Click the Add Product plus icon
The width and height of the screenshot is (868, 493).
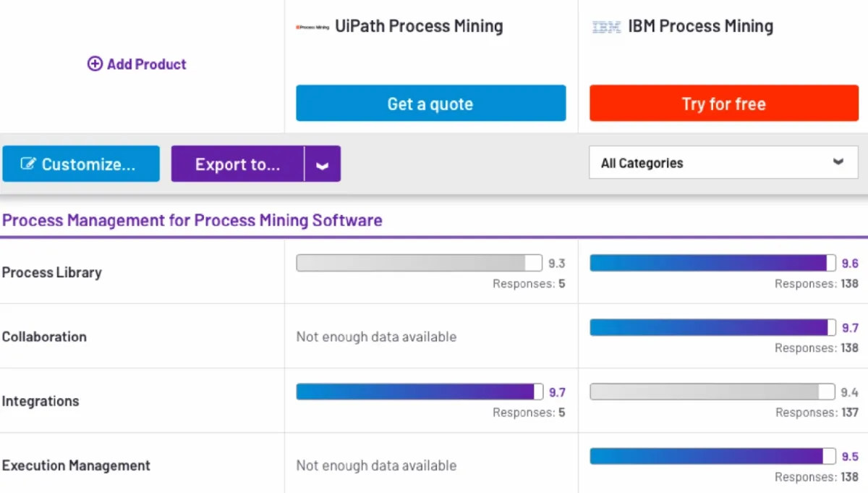95,64
